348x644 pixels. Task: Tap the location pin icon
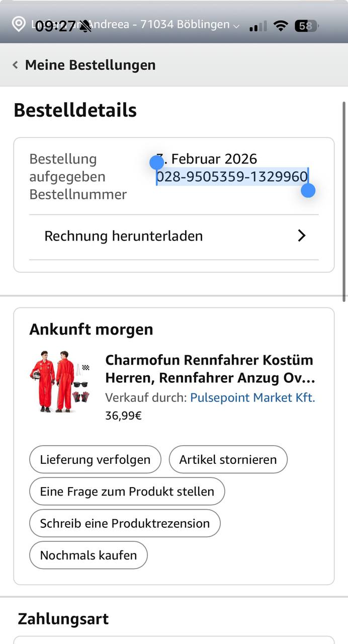[x=19, y=24]
